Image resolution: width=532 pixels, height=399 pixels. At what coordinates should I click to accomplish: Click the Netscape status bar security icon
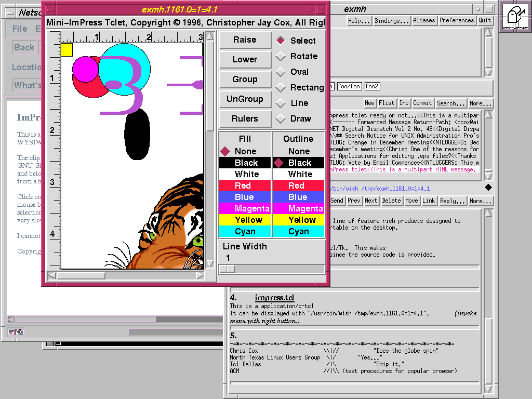[x=16, y=332]
